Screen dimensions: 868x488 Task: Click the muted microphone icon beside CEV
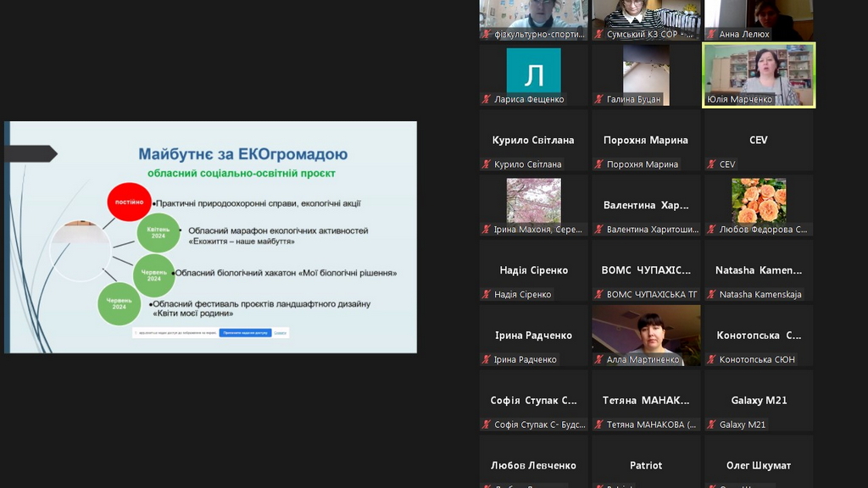click(712, 164)
